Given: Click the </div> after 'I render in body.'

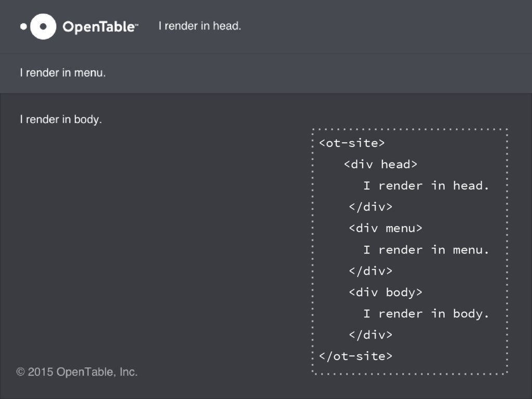Looking at the screenshot, I should [370, 335].
